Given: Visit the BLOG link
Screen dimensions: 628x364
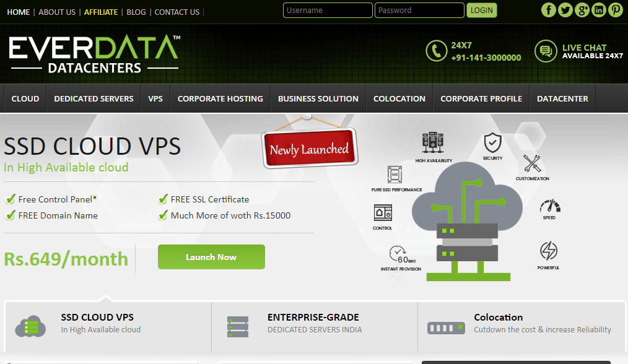Looking at the screenshot, I should coord(136,12).
